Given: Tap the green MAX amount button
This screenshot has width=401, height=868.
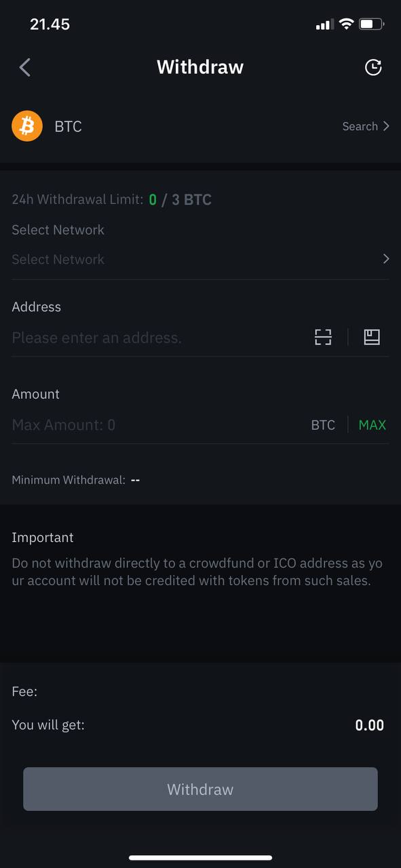Looking at the screenshot, I should tap(372, 425).
